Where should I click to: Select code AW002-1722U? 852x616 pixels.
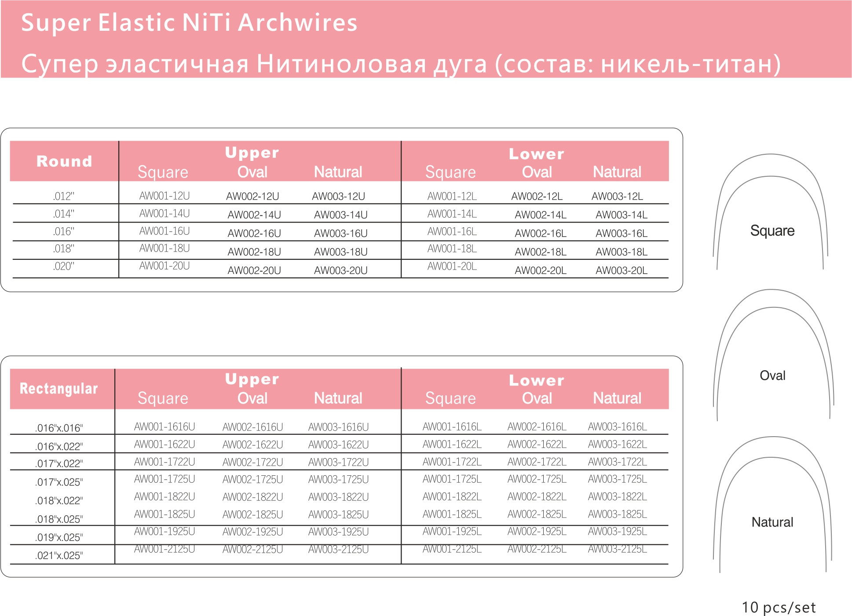pyautogui.click(x=252, y=462)
